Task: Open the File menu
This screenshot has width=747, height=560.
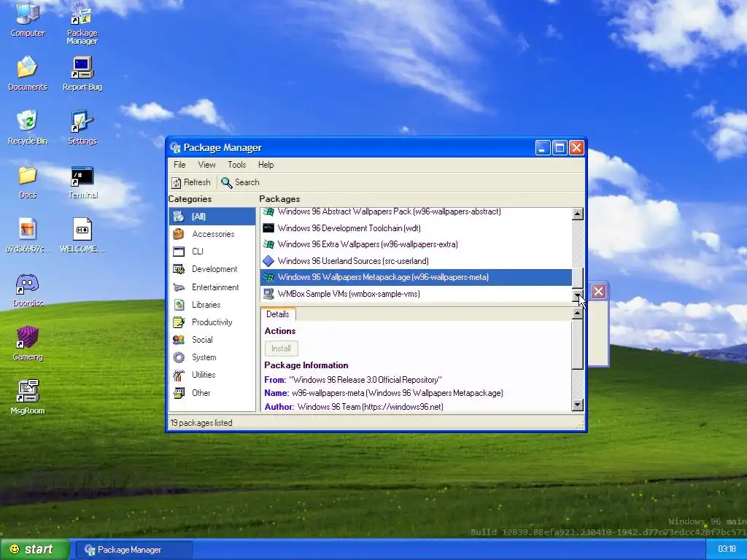Action: (179, 165)
